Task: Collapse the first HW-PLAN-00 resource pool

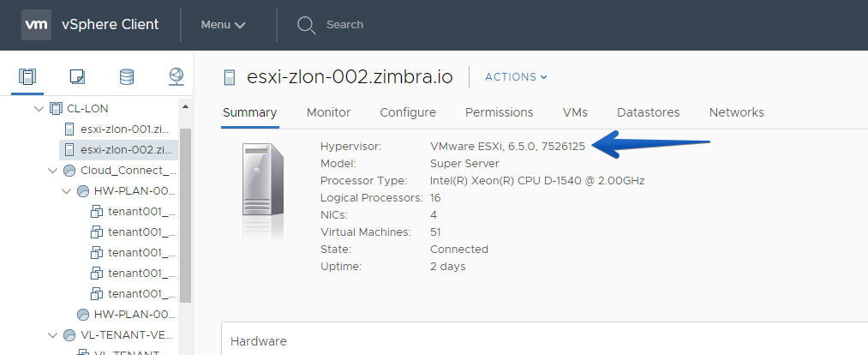Action: click(x=67, y=191)
